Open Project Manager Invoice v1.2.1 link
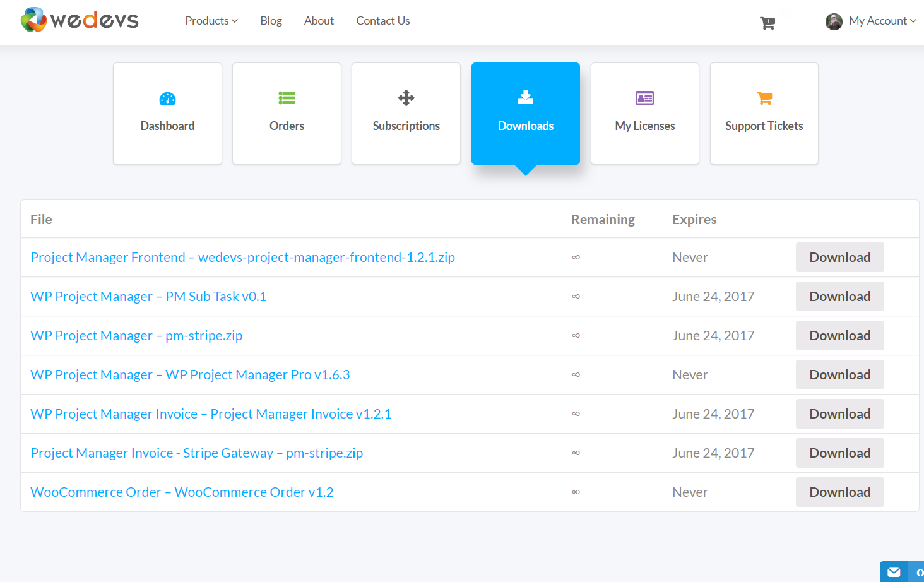The height and width of the screenshot is (582, 924). [211, 414]
